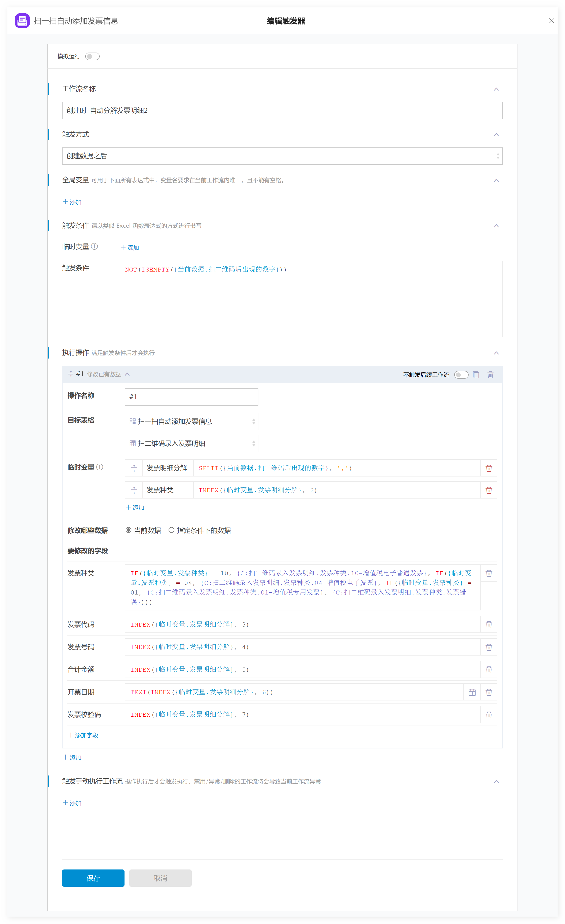Click the trigger condition formula editor
Image resolution: width=565 pixels, height=924 pixels.
coord(311,299)
